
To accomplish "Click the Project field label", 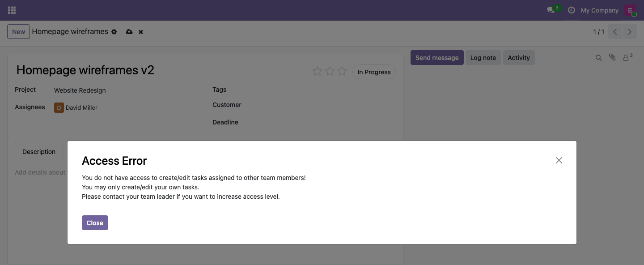I will point(25,90).
